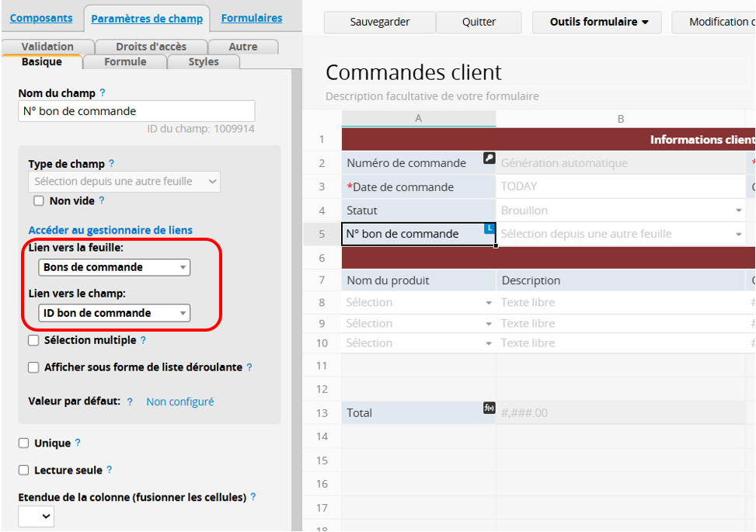Open the Lien vers la feuille dropdown
Screen dimensions: 756x532
click(x=114, y=267)
